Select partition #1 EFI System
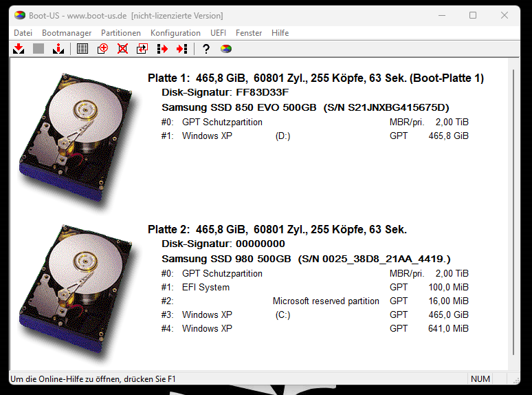This screenshot has height=395, width=532. click(x=315, y=288)
